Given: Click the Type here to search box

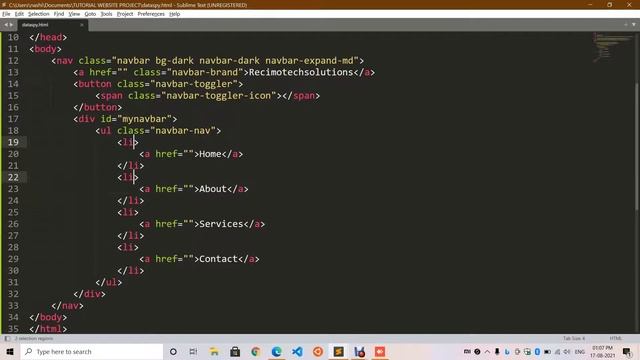Looking at the screenshot, I should click(x=92, y=351).
